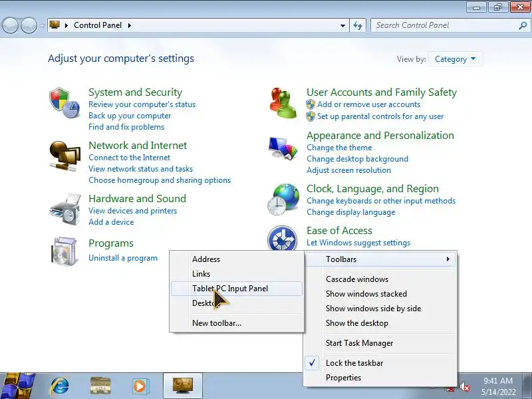The image size is (532, 399).
Task: Open the recent pages dropdown arrow
Action: click(x=43, y=25)
